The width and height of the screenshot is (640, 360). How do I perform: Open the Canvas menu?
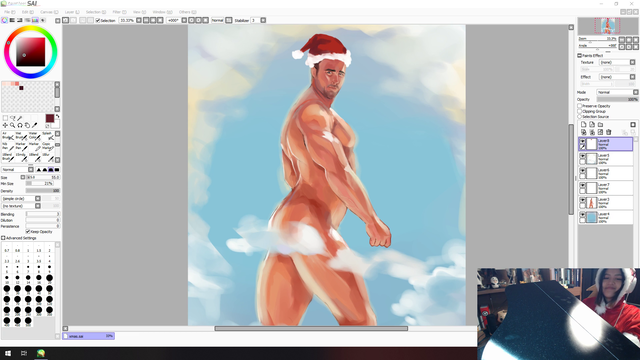[49, 12]
